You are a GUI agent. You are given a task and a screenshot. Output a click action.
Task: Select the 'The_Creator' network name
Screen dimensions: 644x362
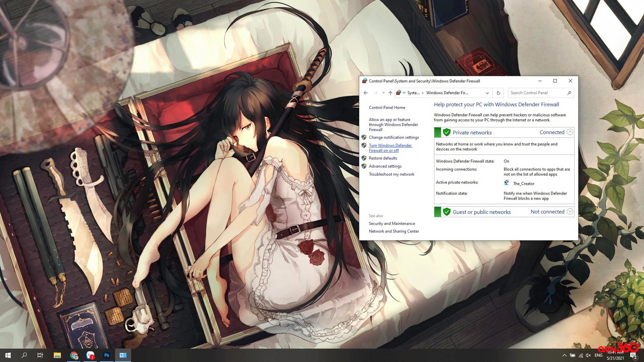pyautogui.click(x=524, y=184)
